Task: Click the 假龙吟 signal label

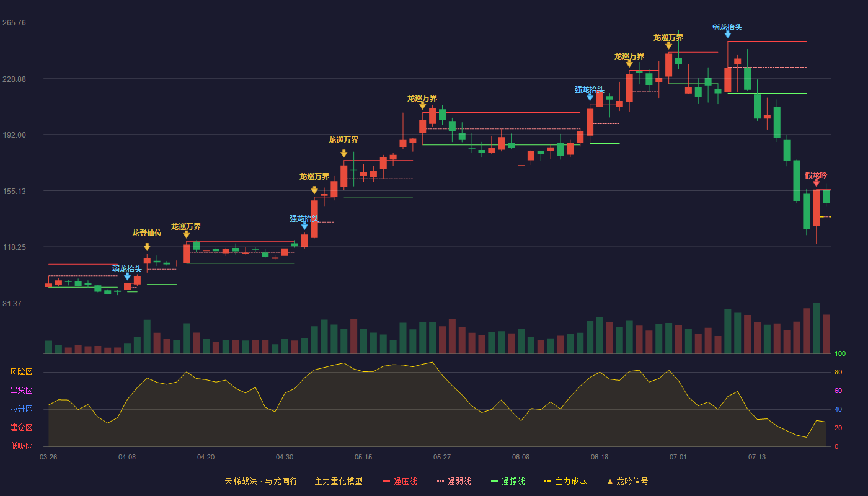Action: click(816, 175)
